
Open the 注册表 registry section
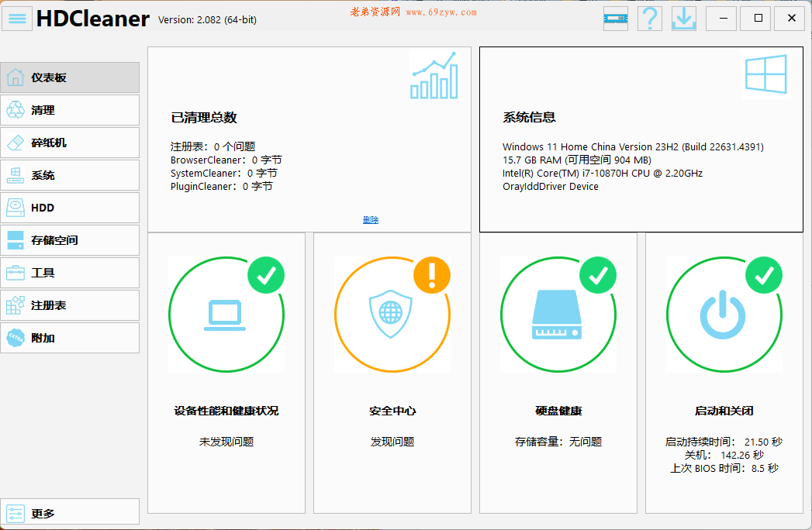[x=70, y=305]
